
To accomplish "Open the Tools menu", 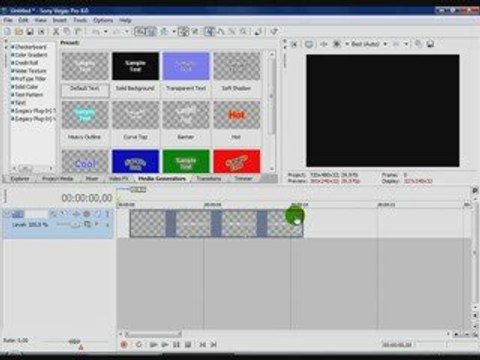I will coord(80,20).
